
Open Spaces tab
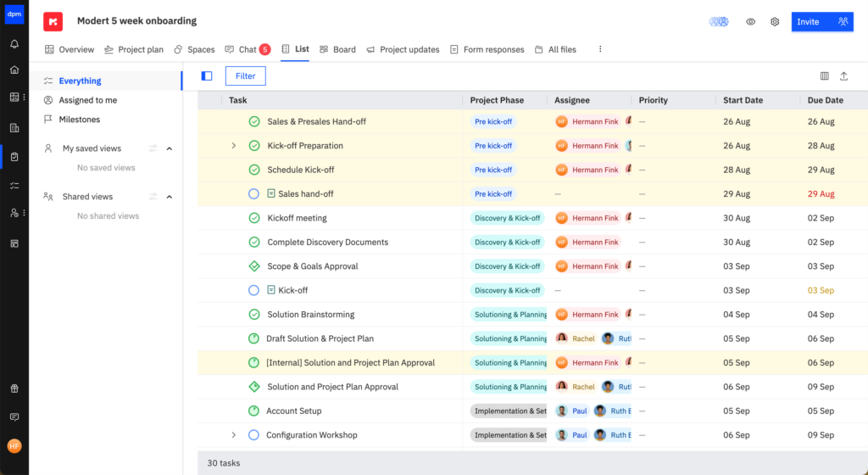[x=194, y=49]
